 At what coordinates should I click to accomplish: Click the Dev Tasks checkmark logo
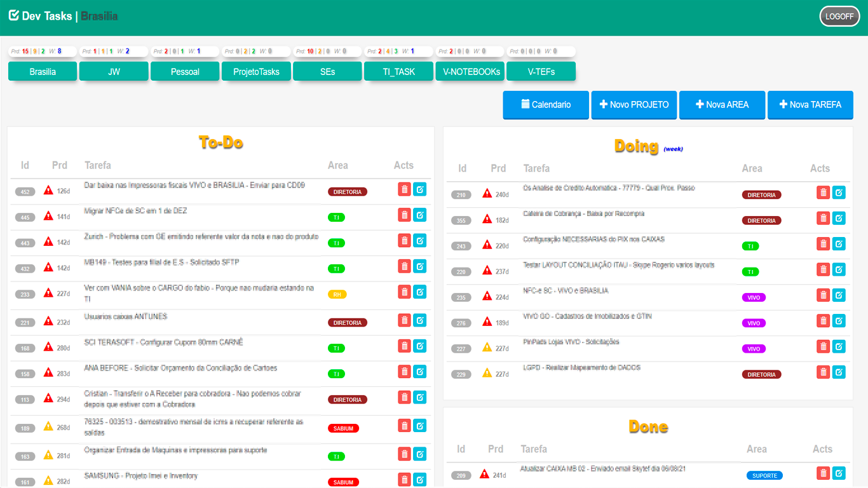(x=13, y=16)
